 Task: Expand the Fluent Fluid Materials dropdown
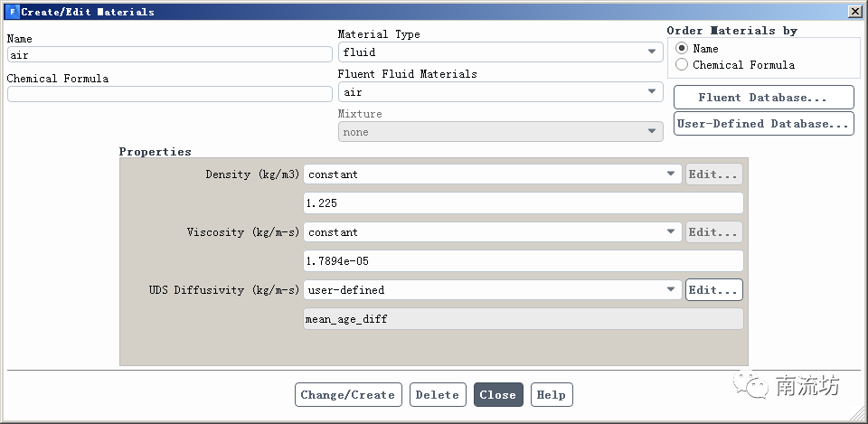pos(500,92)
